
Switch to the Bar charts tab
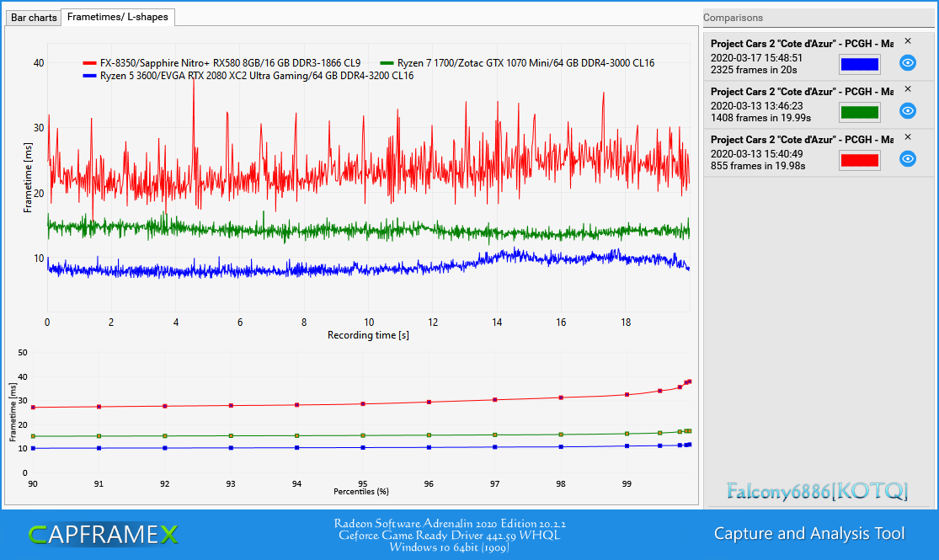pyautogui.click(x=34, y=18)
